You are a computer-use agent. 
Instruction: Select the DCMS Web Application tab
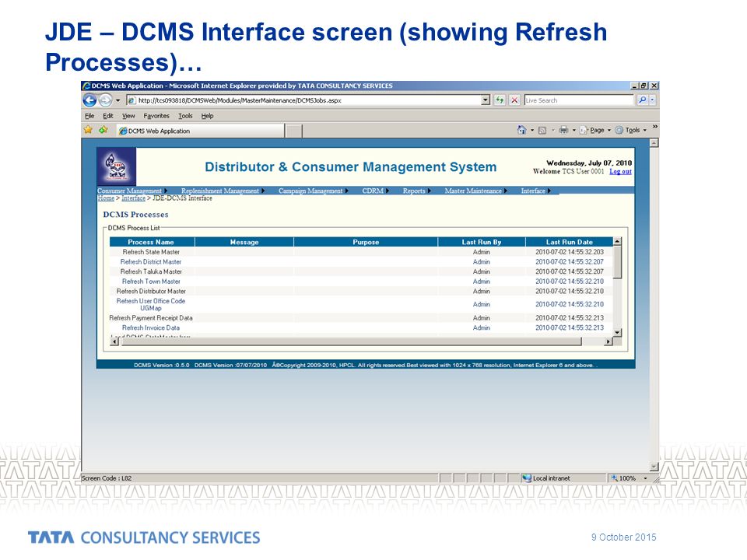tap(201, 131)
